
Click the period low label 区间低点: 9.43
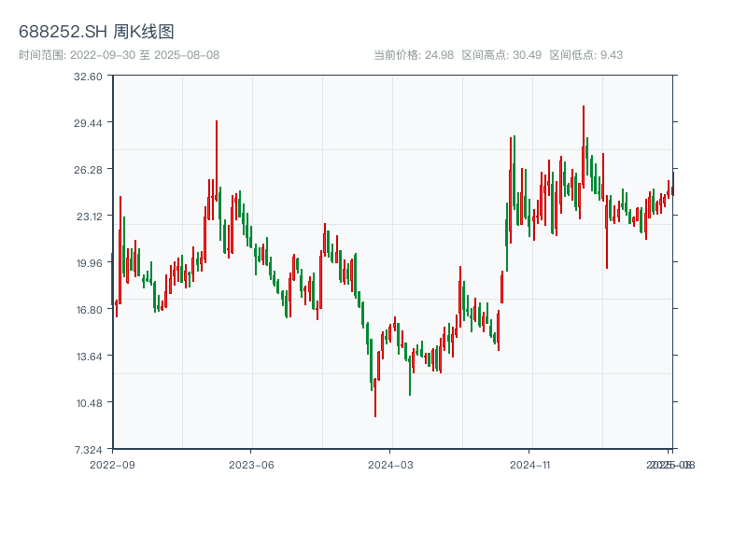click(x=586, y=55)
